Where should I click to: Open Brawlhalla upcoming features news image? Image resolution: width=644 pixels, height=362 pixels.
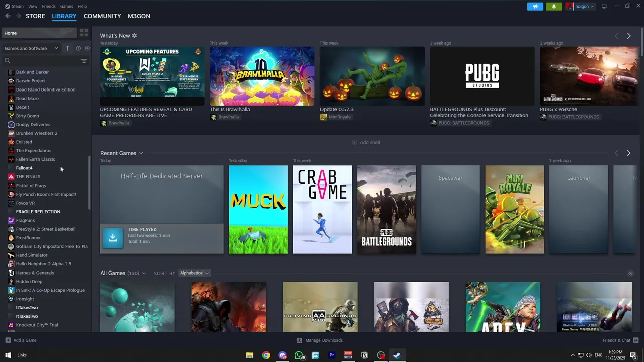(152, 76)
